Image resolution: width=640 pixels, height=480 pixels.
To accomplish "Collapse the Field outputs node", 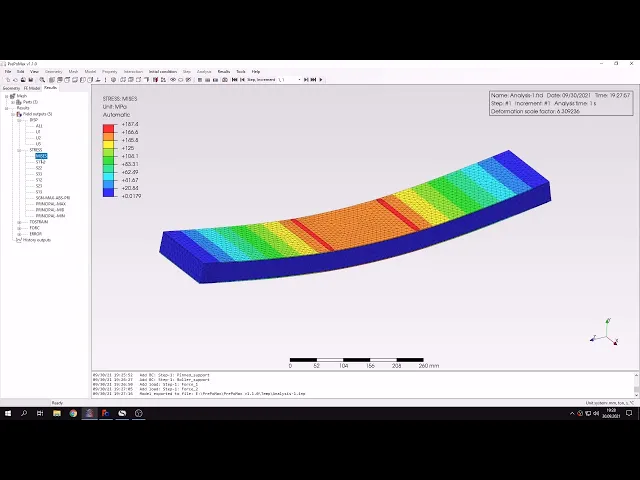I will [13, 114].
